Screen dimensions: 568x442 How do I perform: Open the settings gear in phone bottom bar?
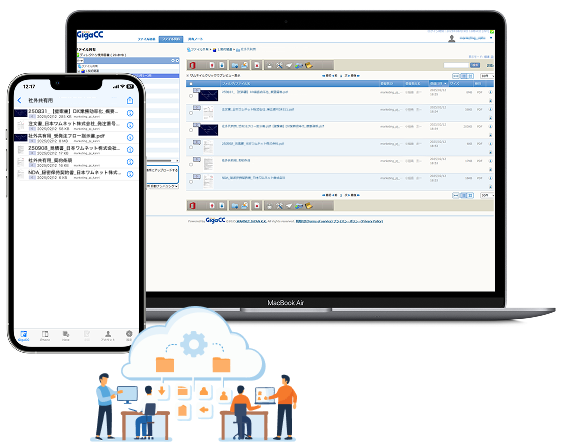coord(129,335)
